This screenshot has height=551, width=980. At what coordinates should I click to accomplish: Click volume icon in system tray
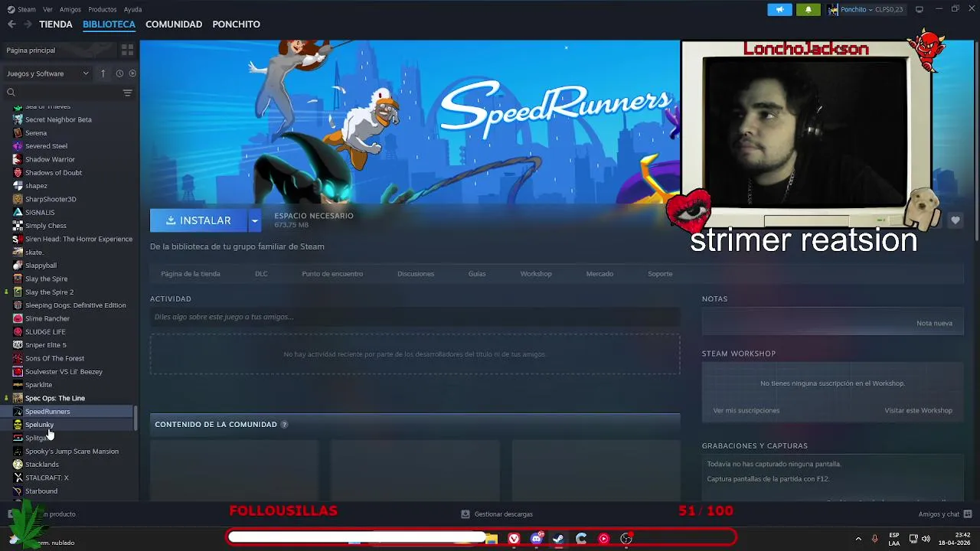pos(926,539)
